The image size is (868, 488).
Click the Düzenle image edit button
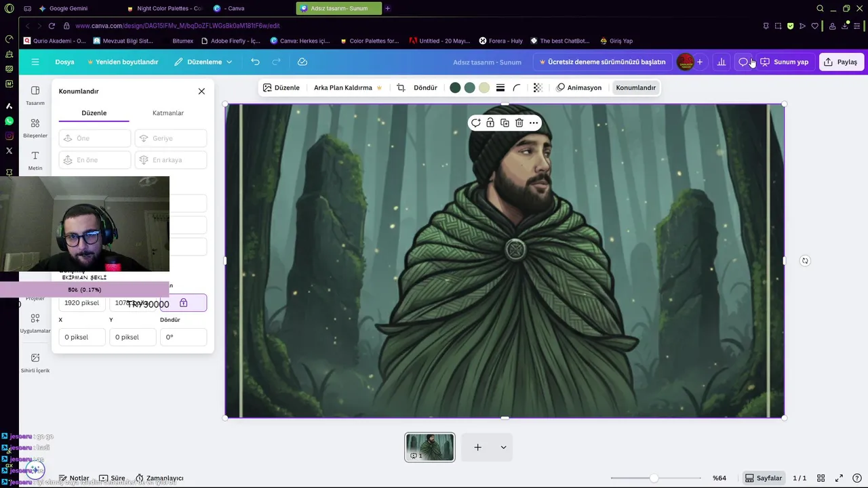pos(281,87)
